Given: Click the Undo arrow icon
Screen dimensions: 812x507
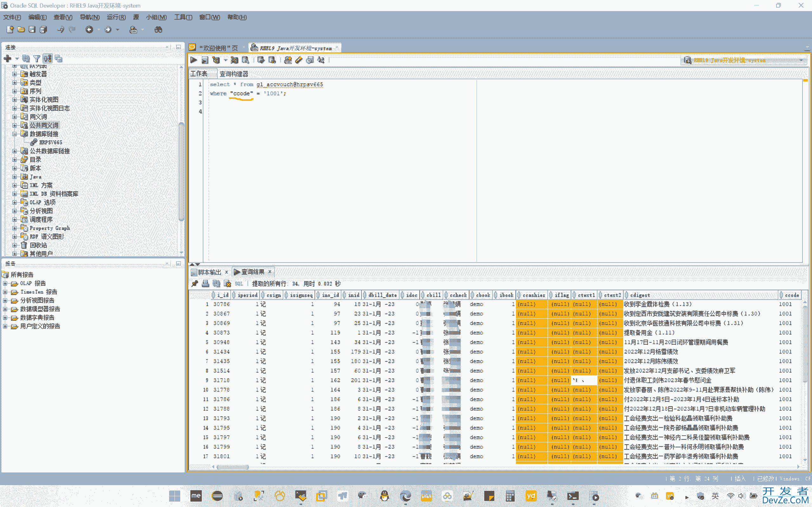Looking at the screenshot, I should coord(60,29).
